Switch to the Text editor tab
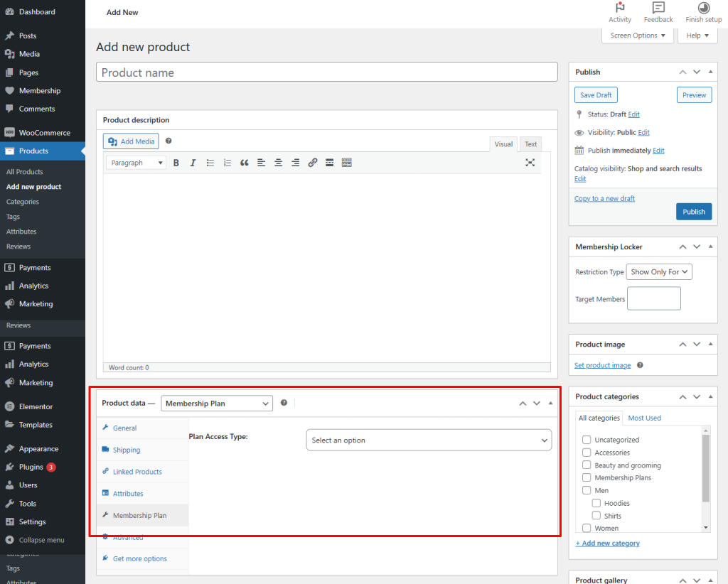 click(x=530, y=144)
